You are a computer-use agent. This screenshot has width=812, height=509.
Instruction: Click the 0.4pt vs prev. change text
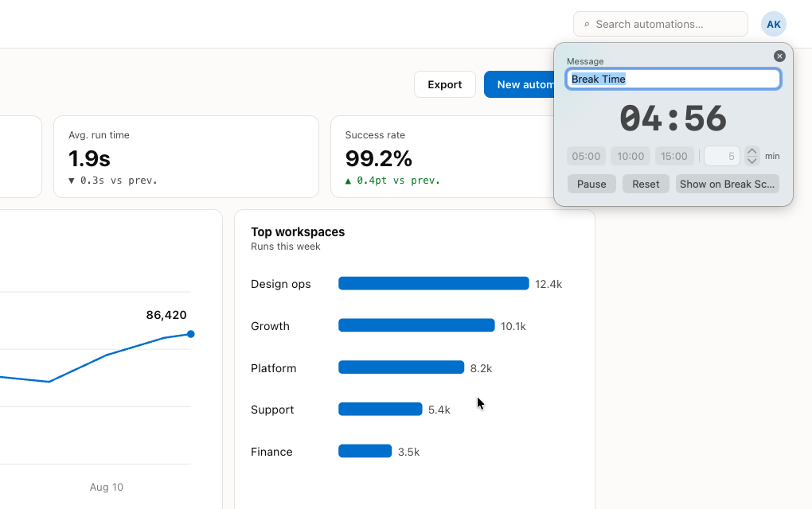coord(392,181)
